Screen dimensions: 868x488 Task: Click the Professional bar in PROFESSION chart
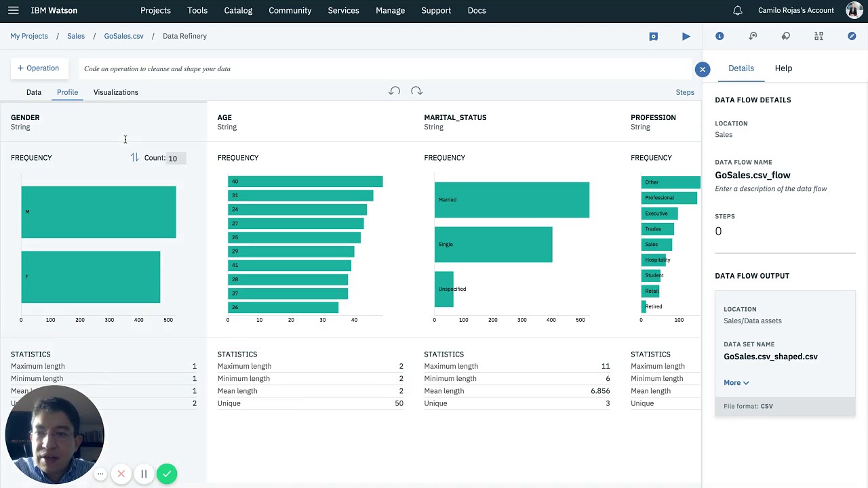click(x=669, y=198)
